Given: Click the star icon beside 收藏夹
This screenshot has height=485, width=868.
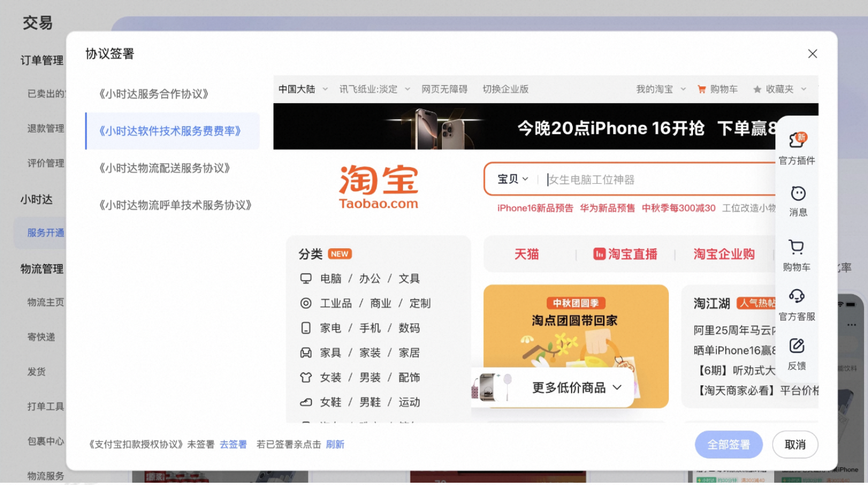Looking at the screenshot, I should coord(757,89).
